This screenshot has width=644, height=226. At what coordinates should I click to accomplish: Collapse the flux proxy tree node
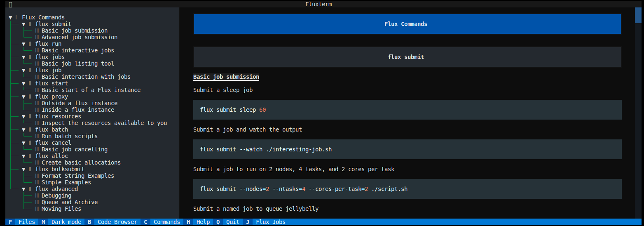23,97
